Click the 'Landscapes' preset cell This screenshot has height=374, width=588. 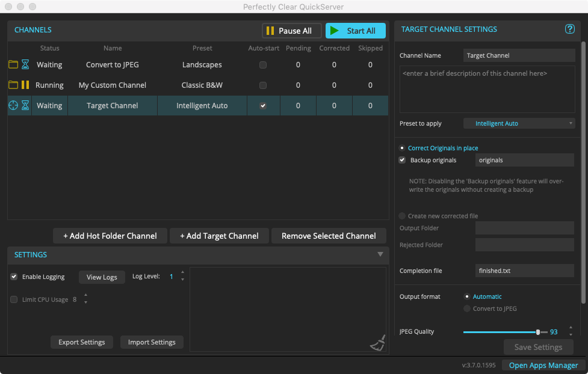click(x=202, y=65)
